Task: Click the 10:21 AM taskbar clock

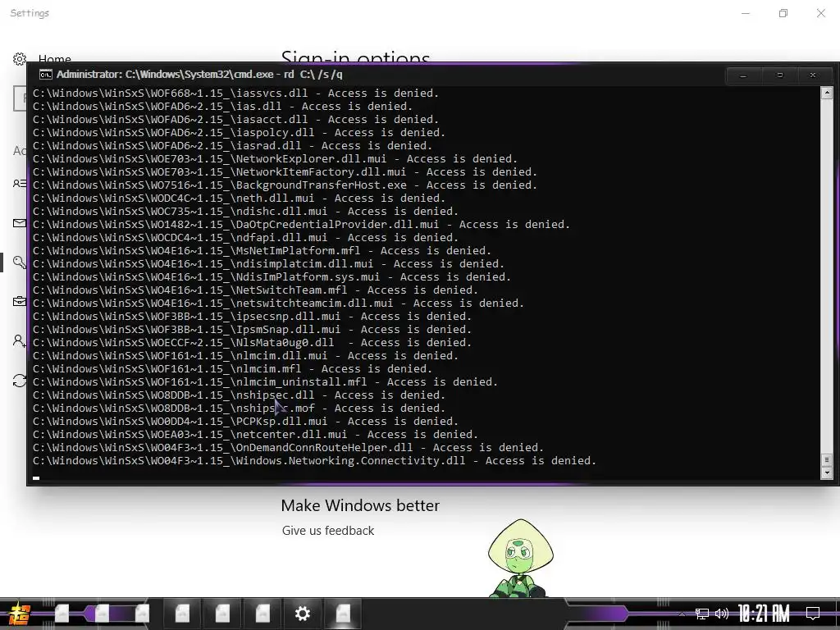Action: coord(764,614)
